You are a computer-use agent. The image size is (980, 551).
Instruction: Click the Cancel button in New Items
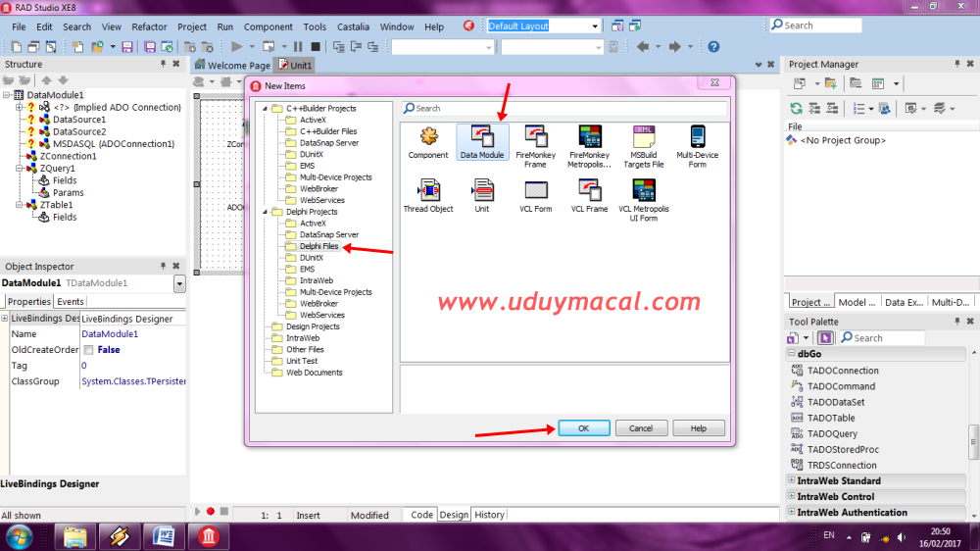pyautogui.click(x=641, y=428)
